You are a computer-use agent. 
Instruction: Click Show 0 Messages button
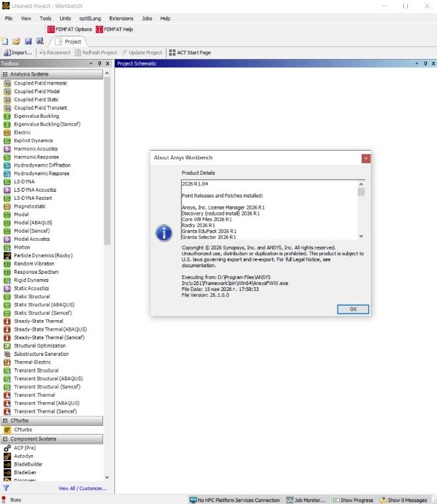pyautogui.click(x=403, y=500)
